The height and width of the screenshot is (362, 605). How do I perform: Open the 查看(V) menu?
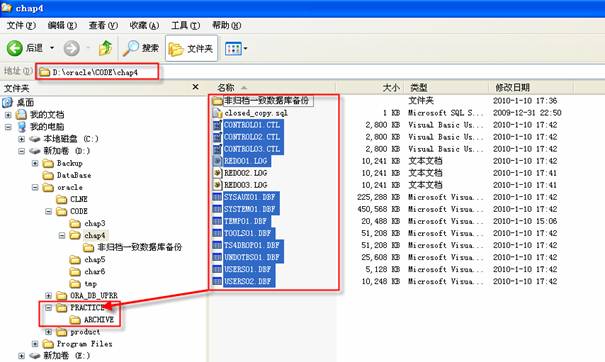(x=103, y=25)
